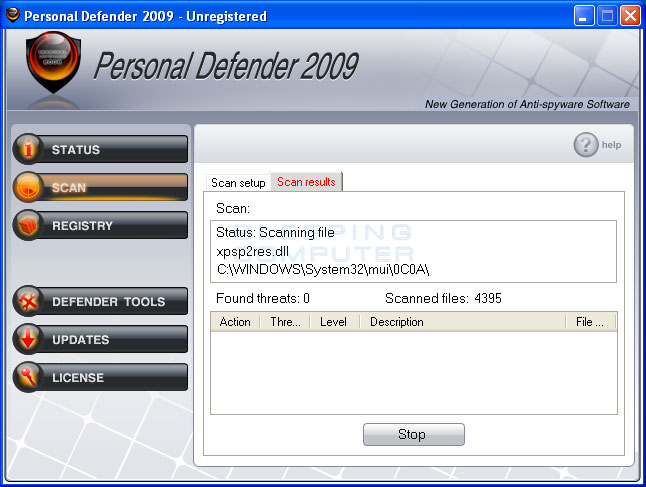Click the orange Scan radar icon
Image resolution: width=646 pixels, height=487 pixels.
(x=28, y=187)
